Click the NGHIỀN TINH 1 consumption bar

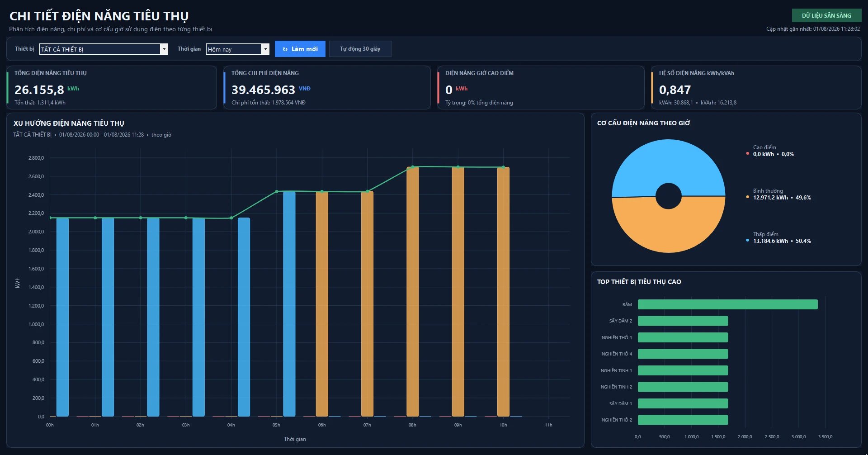683,370
